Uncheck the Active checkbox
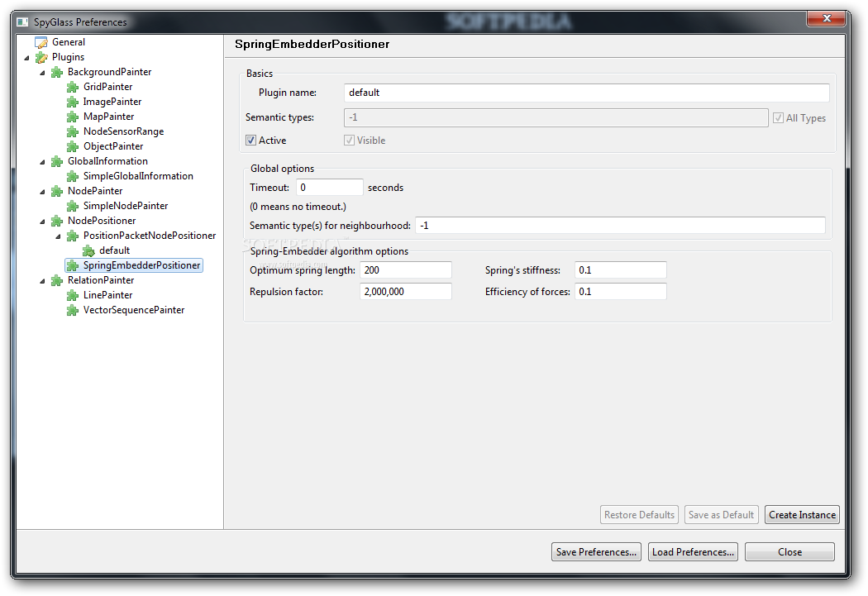Screen dimensions: 868x596 coord(250,141)
